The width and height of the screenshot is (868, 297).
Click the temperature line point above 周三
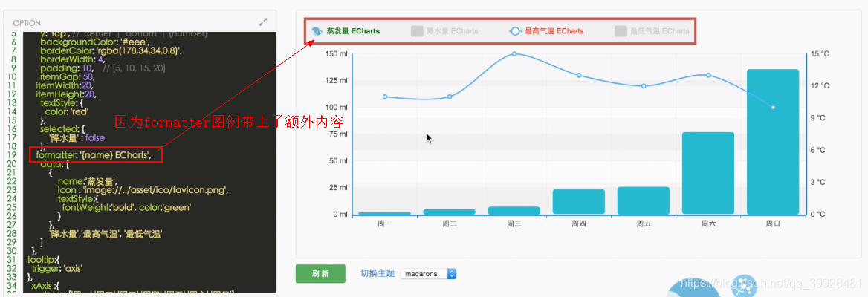[514, 53]
